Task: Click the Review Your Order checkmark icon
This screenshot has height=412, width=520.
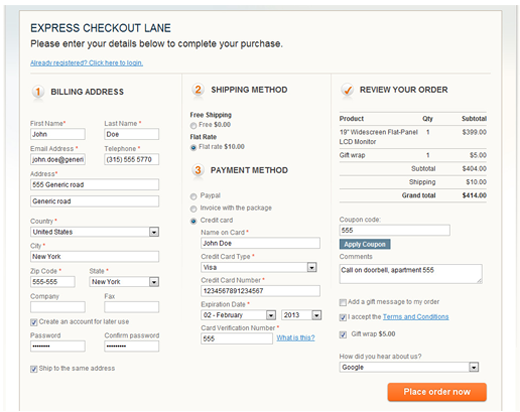Action: pyautogui.click(x=347, y=90)
